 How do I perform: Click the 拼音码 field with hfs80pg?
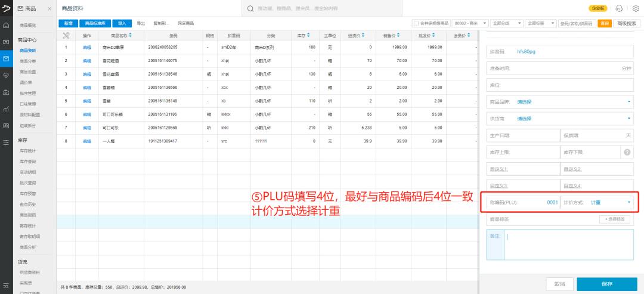[x=560, y=52]
